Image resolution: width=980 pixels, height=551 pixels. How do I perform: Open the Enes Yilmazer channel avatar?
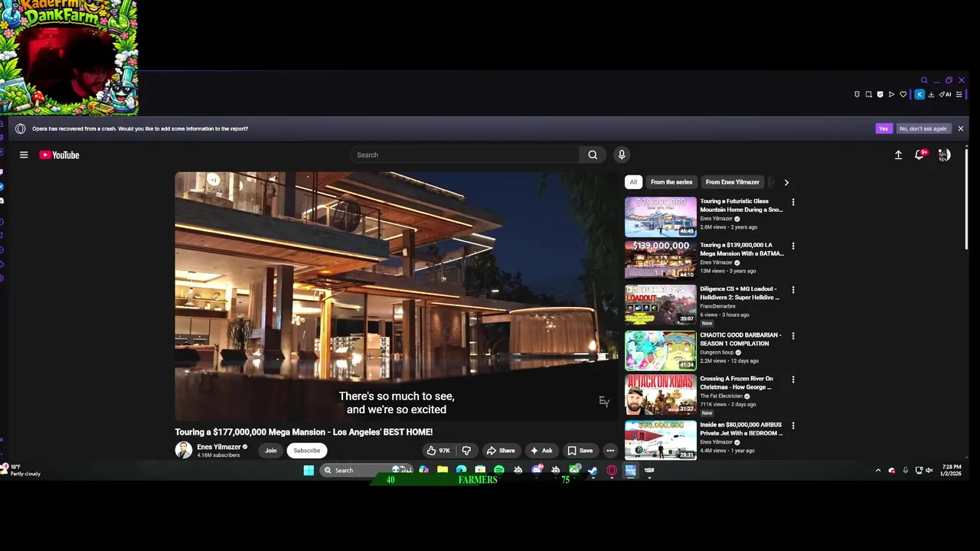point(184,450)
